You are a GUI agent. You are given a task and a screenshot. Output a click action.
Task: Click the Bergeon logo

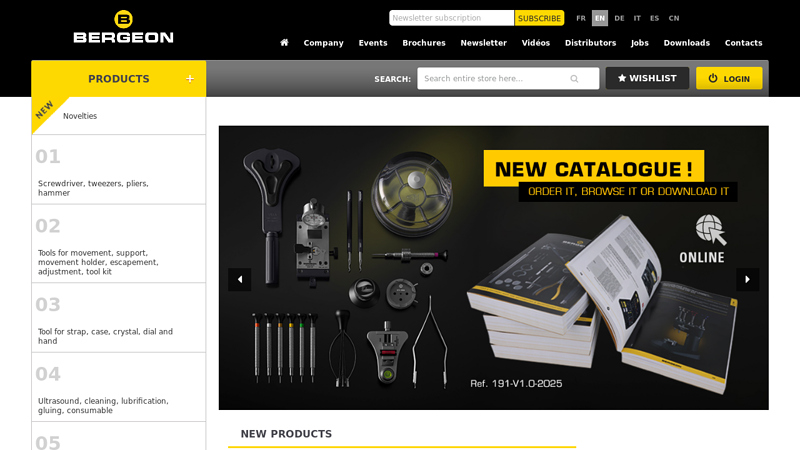click(x=123, y=27)
